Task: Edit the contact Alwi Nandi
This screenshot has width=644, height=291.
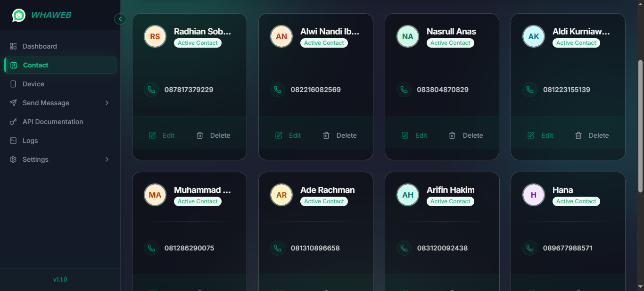Action: click(288, 135)
